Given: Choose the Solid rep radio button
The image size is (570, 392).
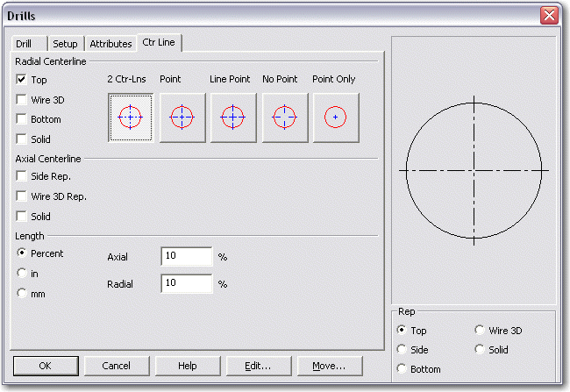Looking at the screenshot, I should [480, 349].
